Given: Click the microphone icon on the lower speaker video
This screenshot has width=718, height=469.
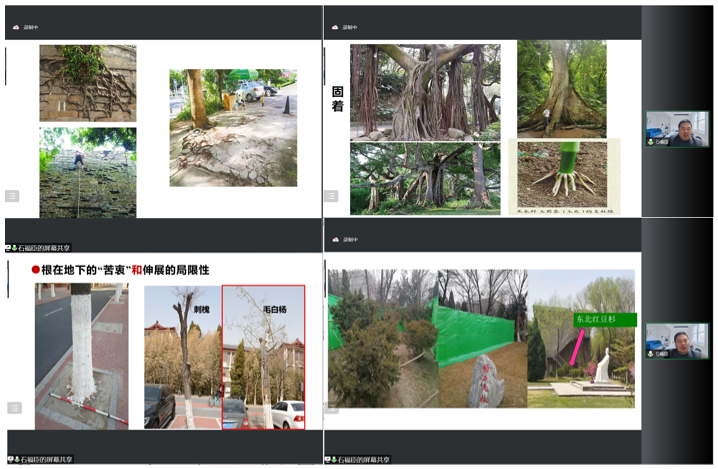Looking at the screenshot, I should 651,354.
